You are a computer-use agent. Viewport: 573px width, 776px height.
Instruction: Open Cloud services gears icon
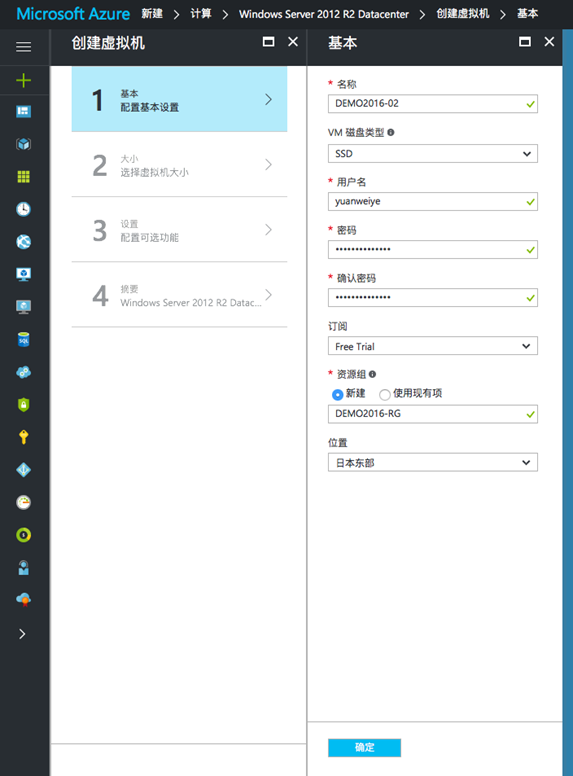point(23,372)
